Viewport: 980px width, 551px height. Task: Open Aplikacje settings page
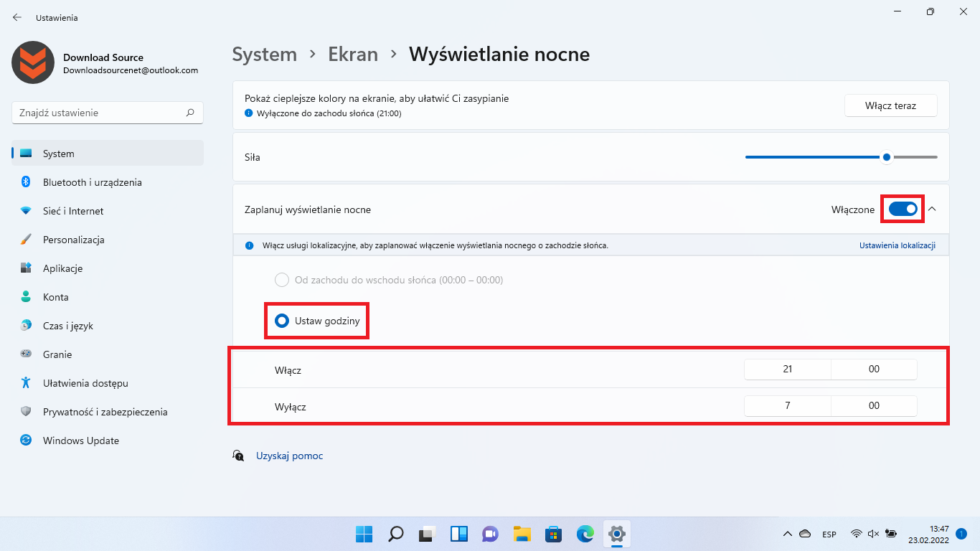[x=108, y=268]
